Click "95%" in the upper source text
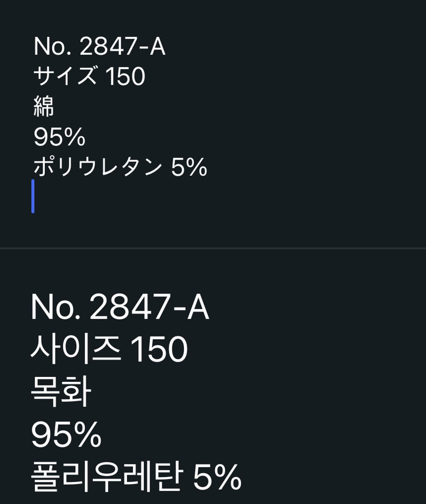Screen dimensions: 426x504 [x=59, y=137]
